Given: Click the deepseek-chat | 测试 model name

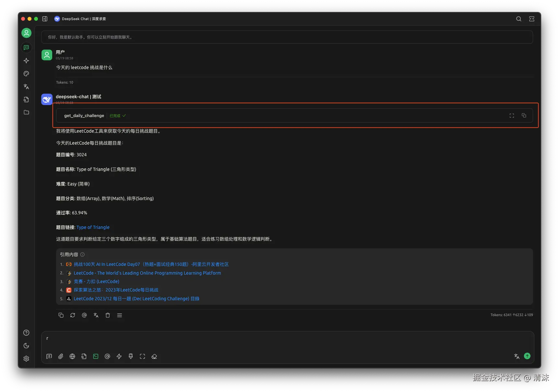Looking at the screenshot, I should tap(79, 97).
